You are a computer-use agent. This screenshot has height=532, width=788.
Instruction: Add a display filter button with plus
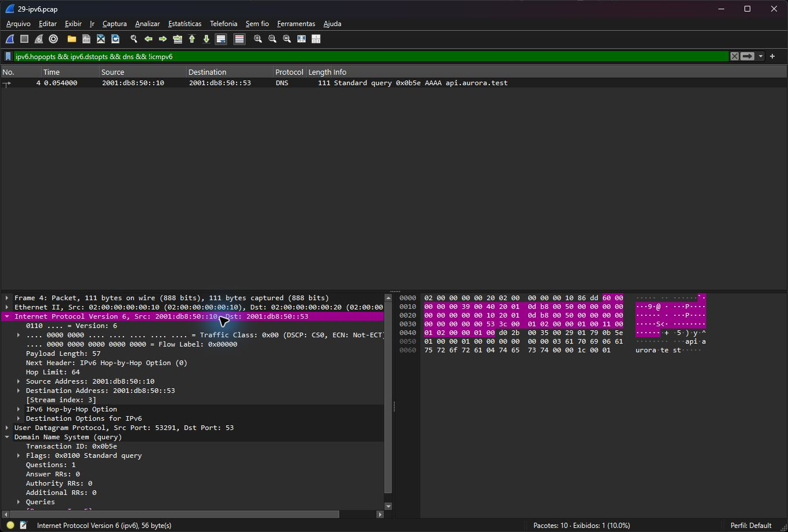[x=772, y=56]
